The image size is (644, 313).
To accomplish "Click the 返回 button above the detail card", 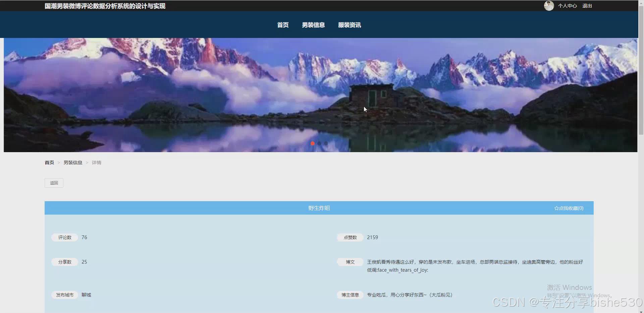I will point(54,183).
